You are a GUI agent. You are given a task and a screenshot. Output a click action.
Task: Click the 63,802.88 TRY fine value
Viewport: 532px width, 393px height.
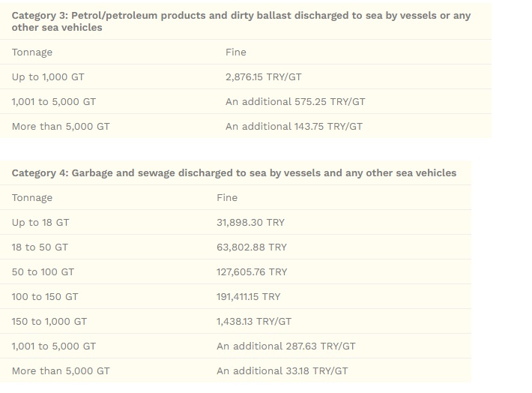point(251,247)
